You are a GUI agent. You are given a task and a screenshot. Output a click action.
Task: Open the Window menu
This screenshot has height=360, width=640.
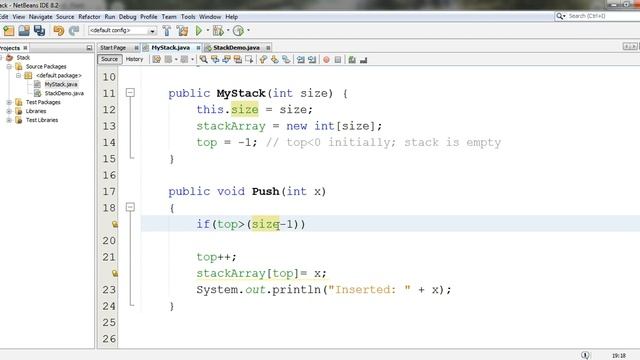210,17
